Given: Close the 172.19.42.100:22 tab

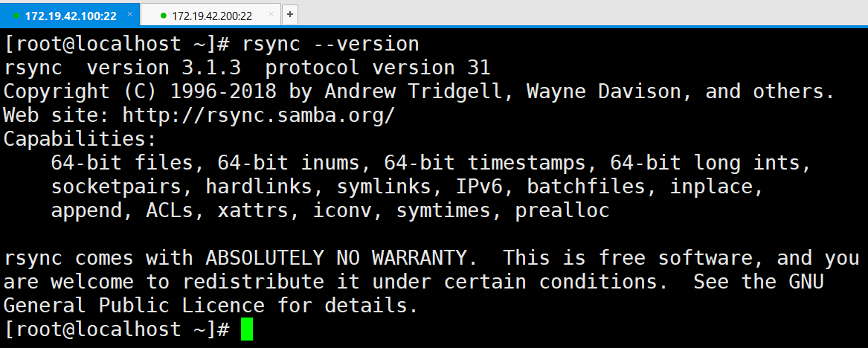Looking at the screenshot, I should [x=129, y=14].
